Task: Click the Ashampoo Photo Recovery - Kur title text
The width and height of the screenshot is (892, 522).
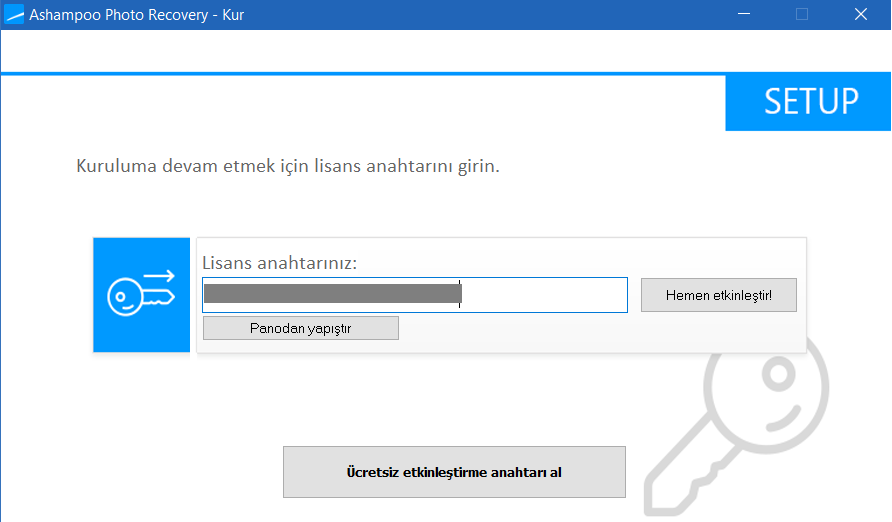Action: click(x=137, y=15)
